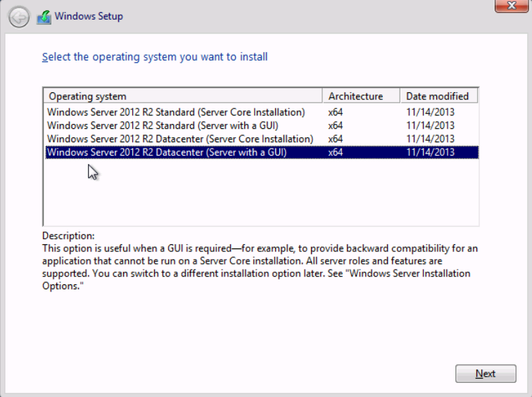Click the 'Select the operating system' heading
Image resolution: width=532 pixels, height=397 pixels.
[155, 57]
